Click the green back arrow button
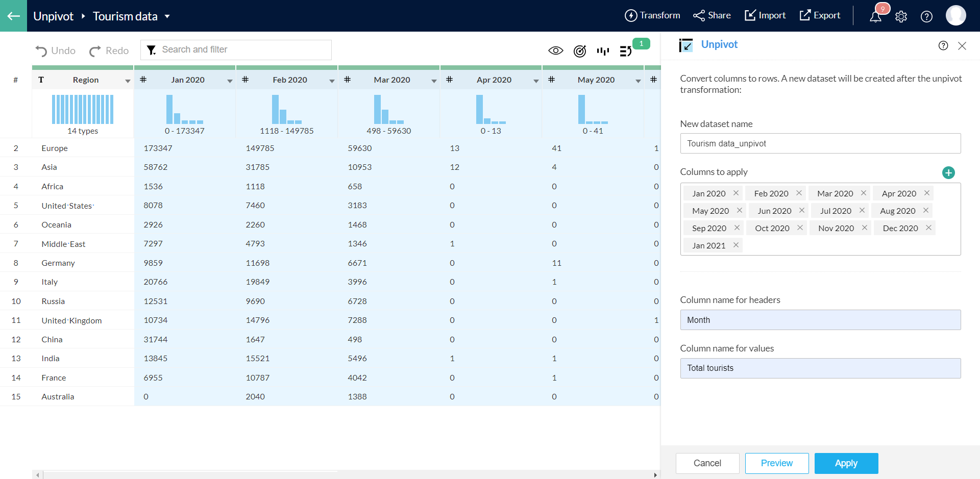The width and height of the screenshot is (980, 479). pyautogui.click(x=13, y=16)
